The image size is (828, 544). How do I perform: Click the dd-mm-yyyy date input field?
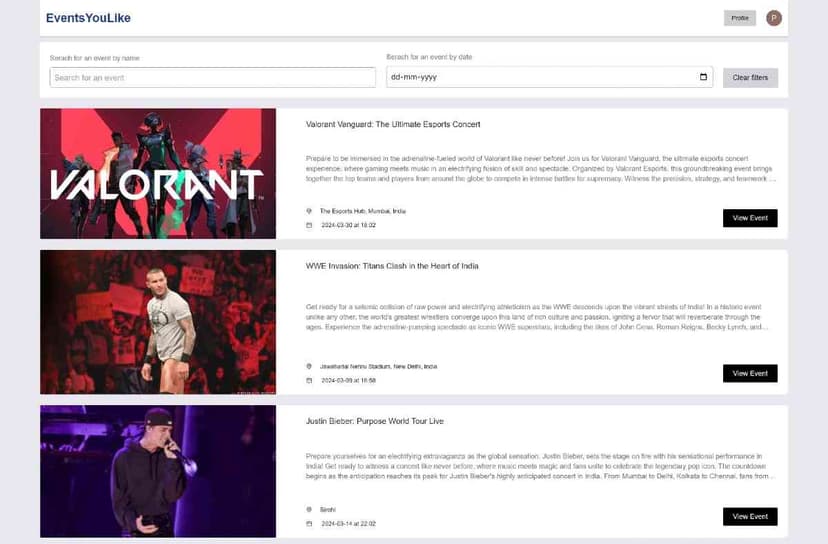click(x=540, y=77)
